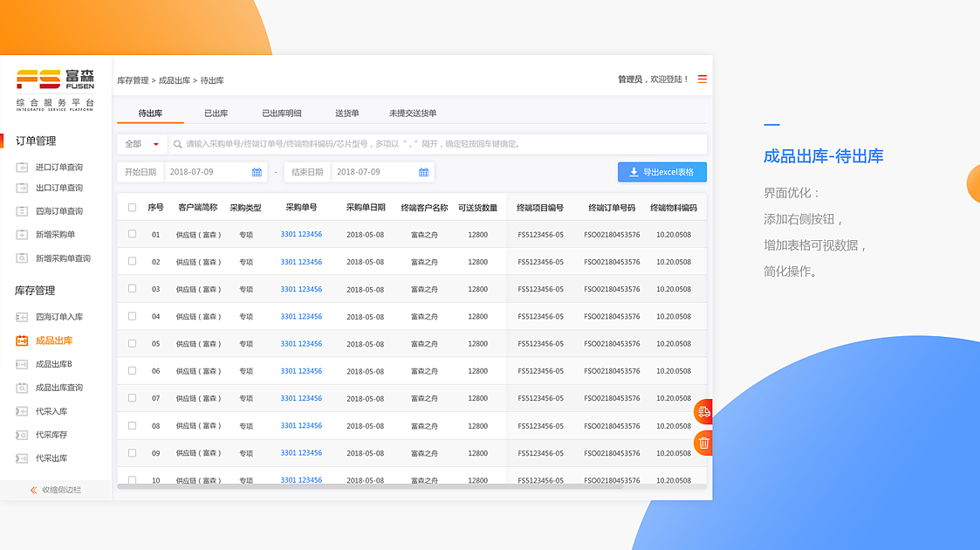Click 可送货数量 column header
The width and height of the screenshot is (980, 550).
tap(477, 208)
